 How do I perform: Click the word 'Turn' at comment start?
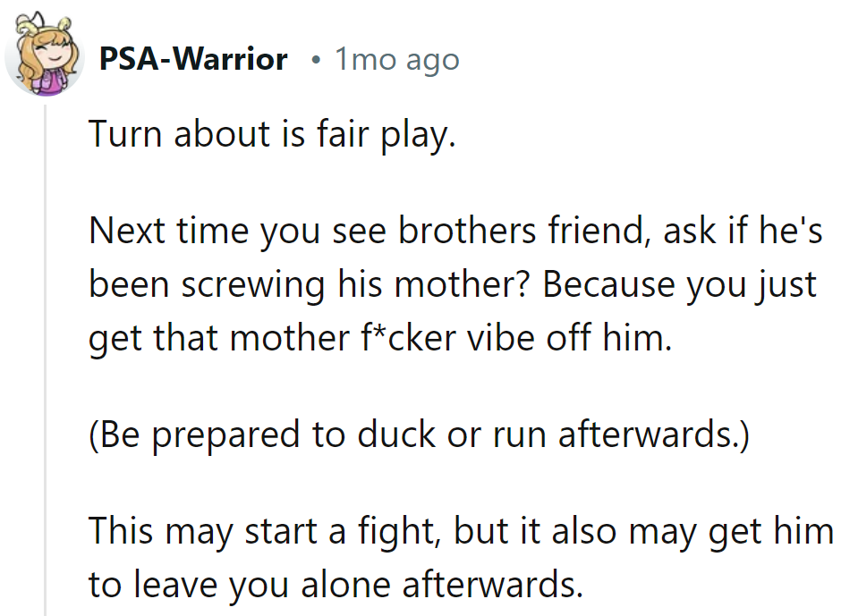pyautogui.click(x=124, y=134)
